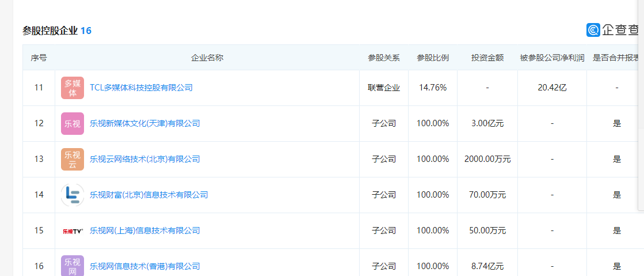Click the 企业名称 column header
644x276 pixels.
point(207,58)
